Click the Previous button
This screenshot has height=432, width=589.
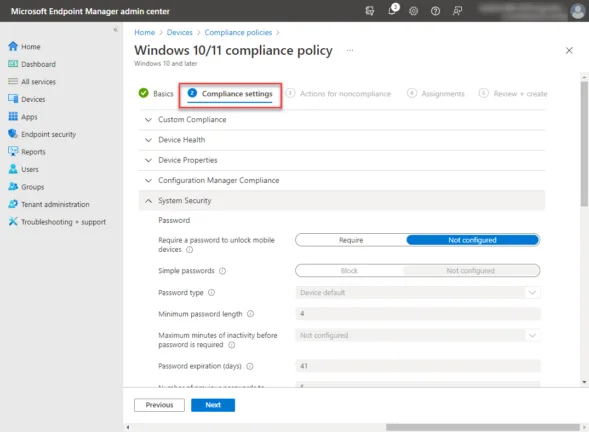tap(159, 405)
